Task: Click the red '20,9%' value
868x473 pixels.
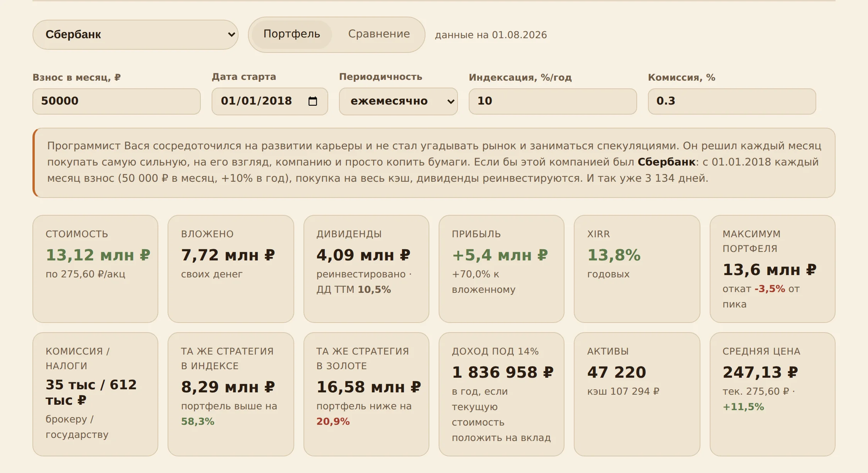Action: [333, 422]
